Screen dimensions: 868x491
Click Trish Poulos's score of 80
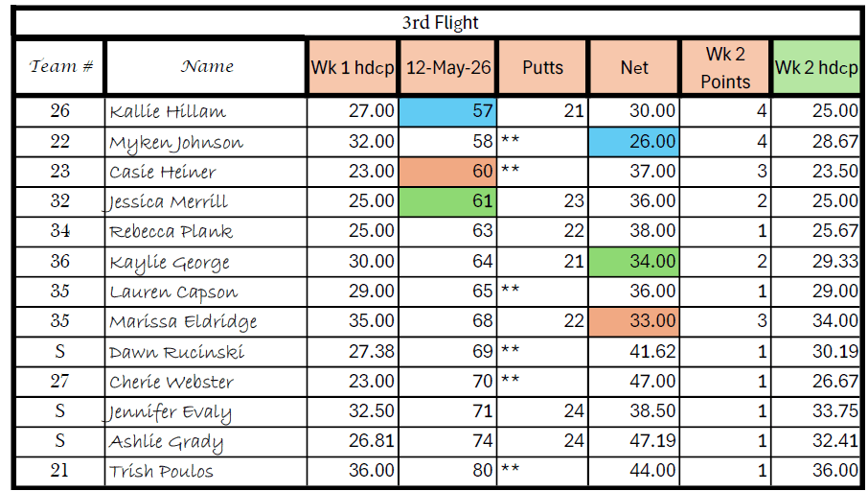447,471
